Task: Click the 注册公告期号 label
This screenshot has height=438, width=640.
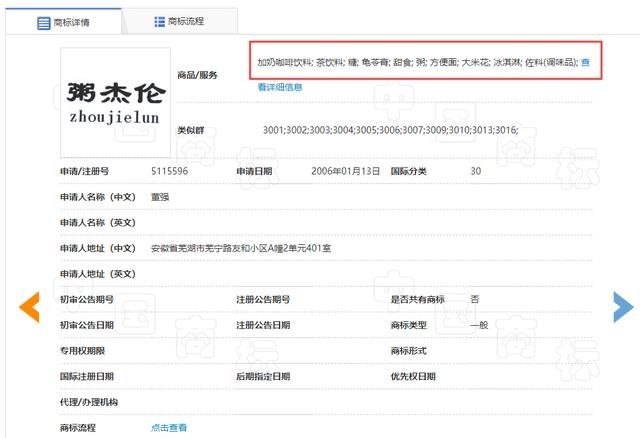Action: 263,299
